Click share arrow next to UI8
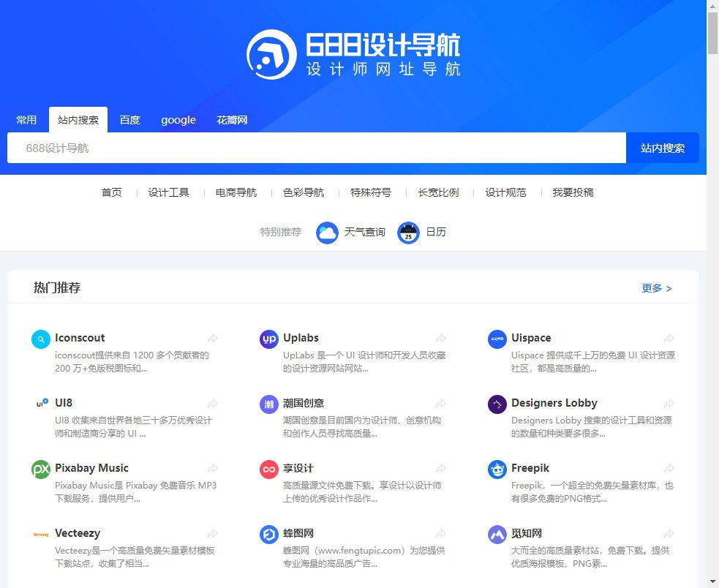 point(212,404)
